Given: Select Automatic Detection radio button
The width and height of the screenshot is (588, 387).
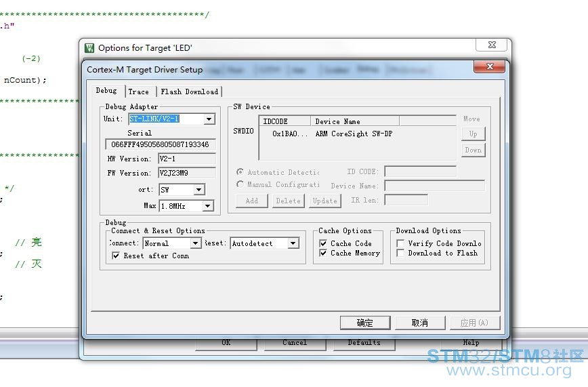Looking at the screenshot, I should pyautogui.click(x=240, y=172).
